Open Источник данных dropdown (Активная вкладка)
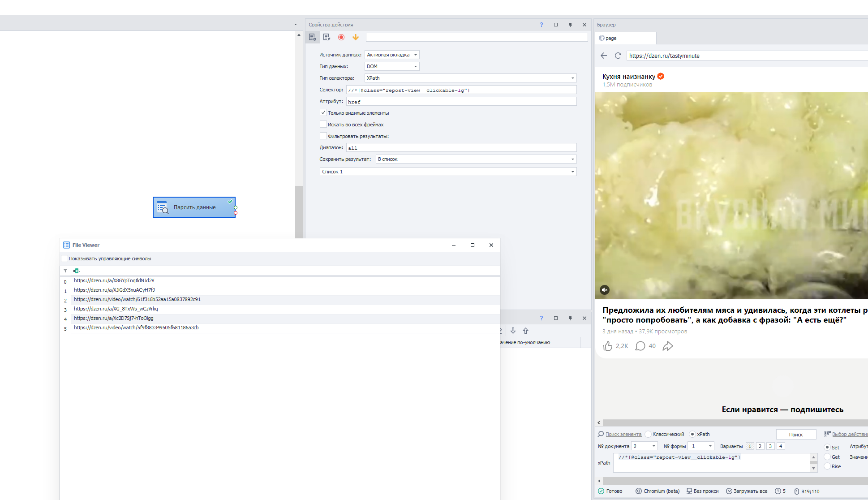 click(392, 55)
